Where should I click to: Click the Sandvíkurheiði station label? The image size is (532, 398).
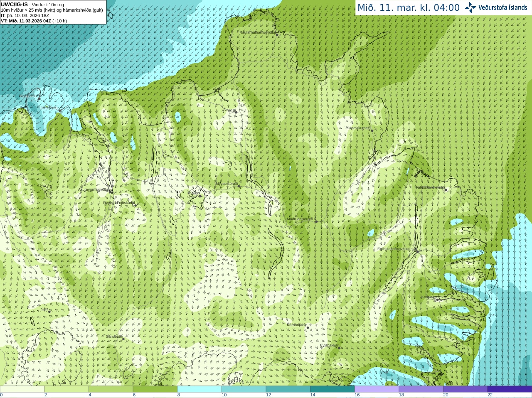(359, 128)
